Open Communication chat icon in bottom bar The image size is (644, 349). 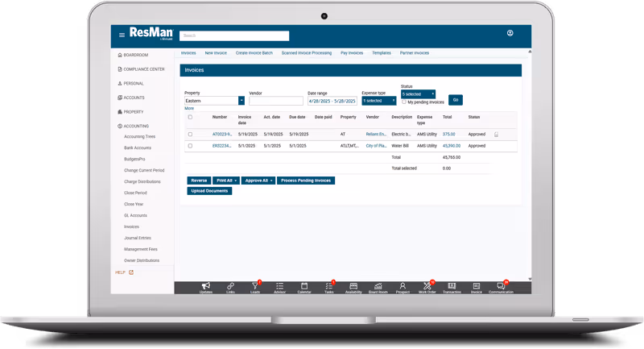click(x=501, y=287)
